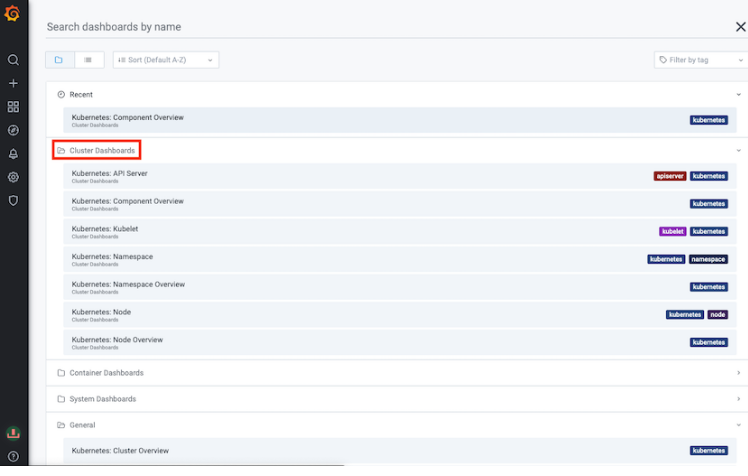Click kubernetes tag on Cluster Overview row
This screenshot has width=748, height=476.
click(708, 451)
